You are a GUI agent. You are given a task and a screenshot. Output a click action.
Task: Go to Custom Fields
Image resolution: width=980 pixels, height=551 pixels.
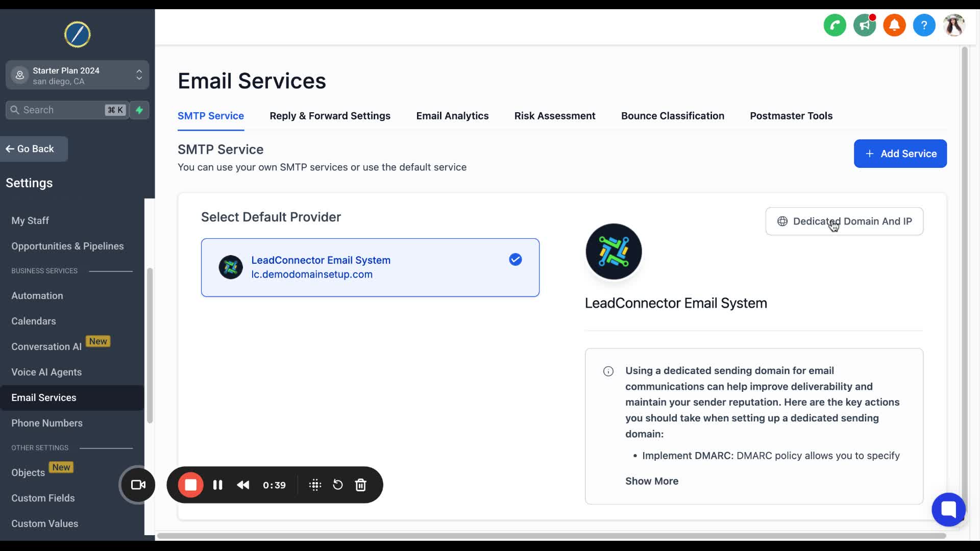[43, 498]
